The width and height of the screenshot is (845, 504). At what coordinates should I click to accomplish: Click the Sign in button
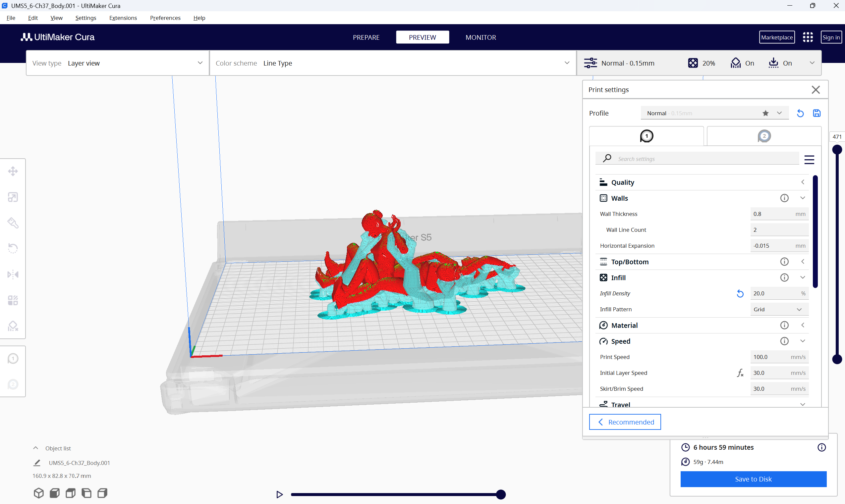point(831,37)
